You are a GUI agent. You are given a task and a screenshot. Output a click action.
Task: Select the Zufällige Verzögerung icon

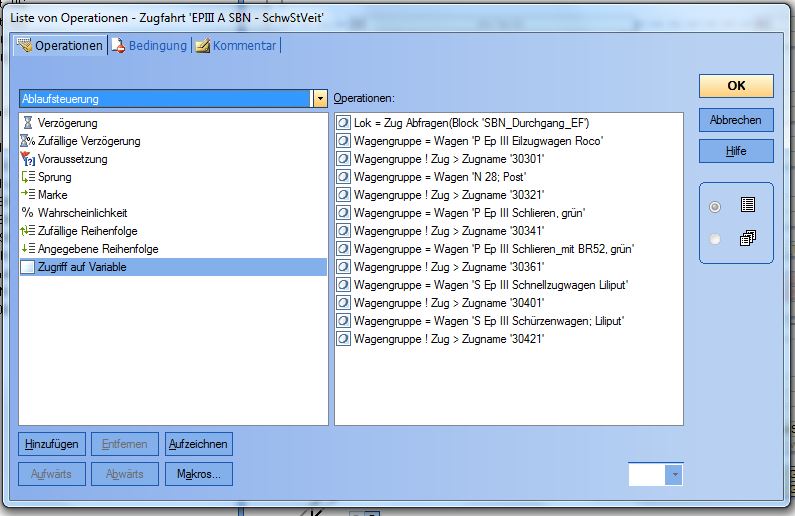[x=28, y=141]
